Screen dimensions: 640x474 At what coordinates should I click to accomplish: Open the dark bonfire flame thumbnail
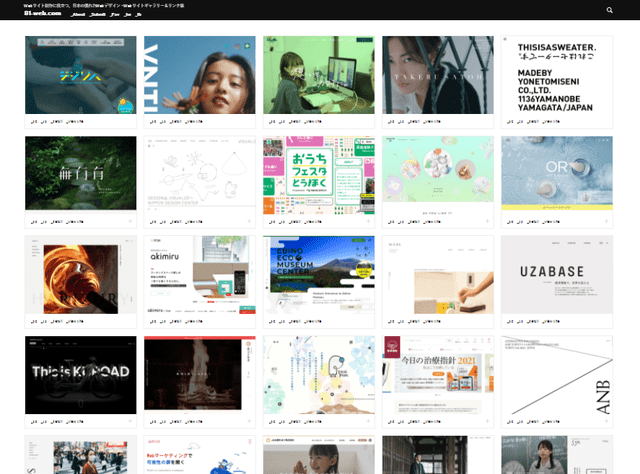click(200, 375)
